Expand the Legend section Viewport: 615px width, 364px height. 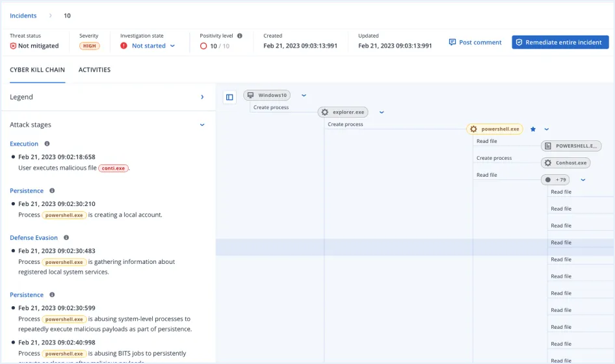[202, 97]
